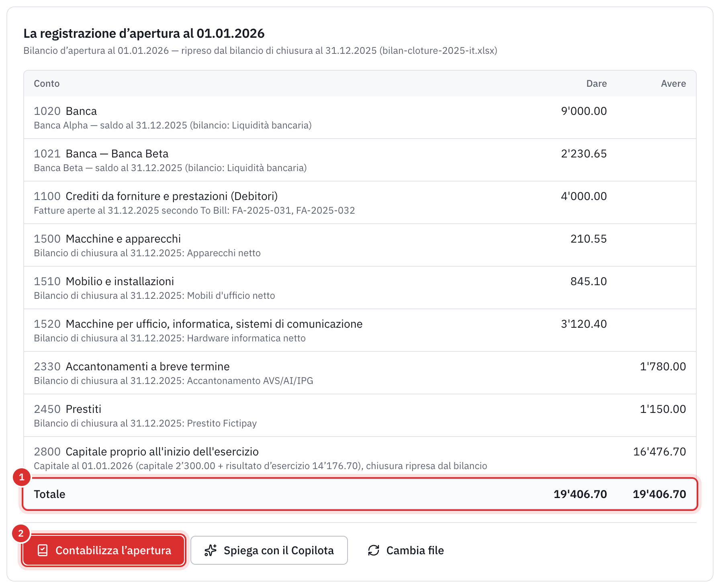Select the 2800 Capitale proprio row
The height and width of the screenshot is (588, 720).
[360, 458]
